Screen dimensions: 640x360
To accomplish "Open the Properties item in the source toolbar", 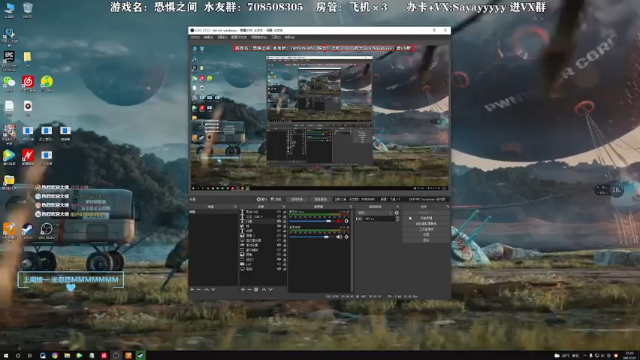I will tap(262, 199).
